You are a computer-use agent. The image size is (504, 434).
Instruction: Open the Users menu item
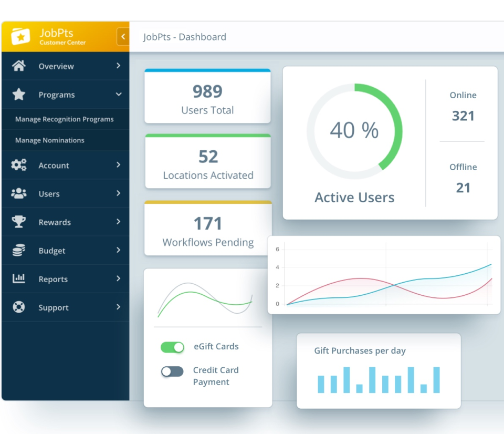click(x=66, y=193)
